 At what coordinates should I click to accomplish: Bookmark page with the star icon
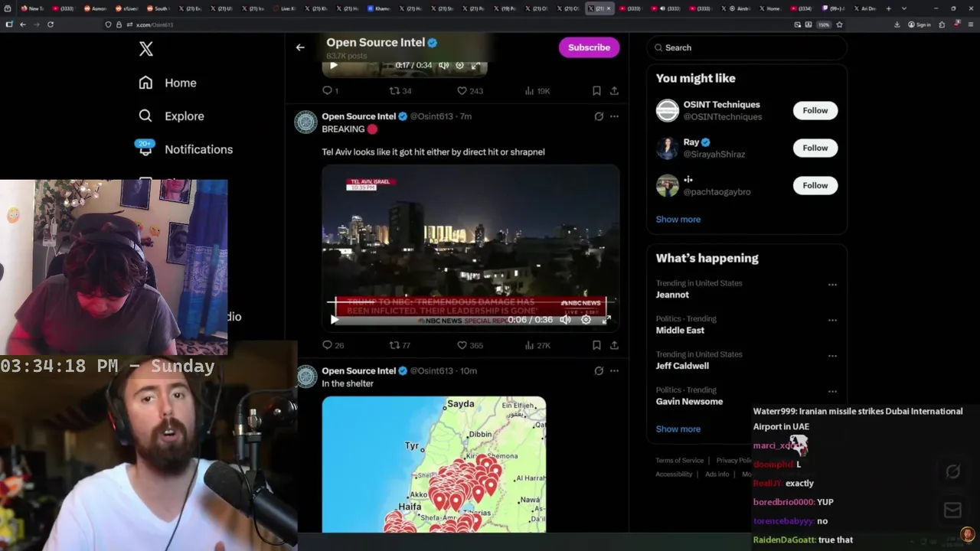pyautogui.click(x=839, y=24)
